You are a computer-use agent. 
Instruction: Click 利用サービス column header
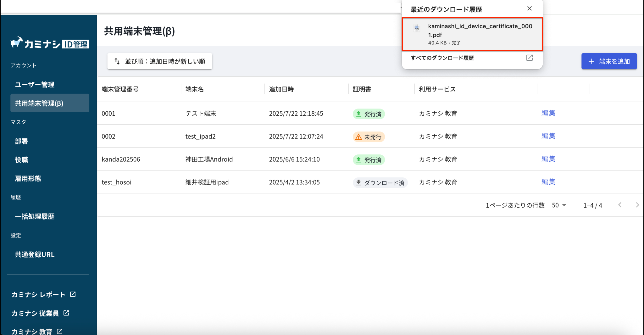pyautogui.click(x=437, y=89)
